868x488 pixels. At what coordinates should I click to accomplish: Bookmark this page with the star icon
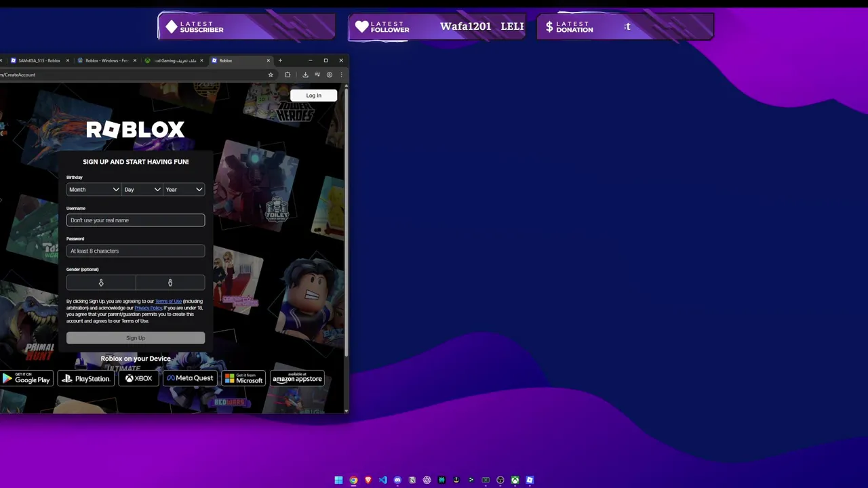pyautogui.click(x=271, y=75)
